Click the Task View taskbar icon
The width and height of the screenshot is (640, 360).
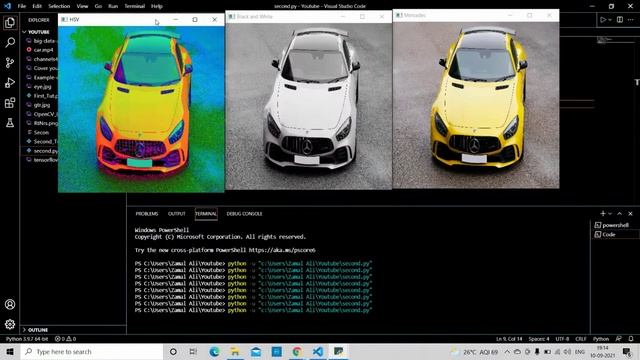pyautogui.click(x=193, y=351)
